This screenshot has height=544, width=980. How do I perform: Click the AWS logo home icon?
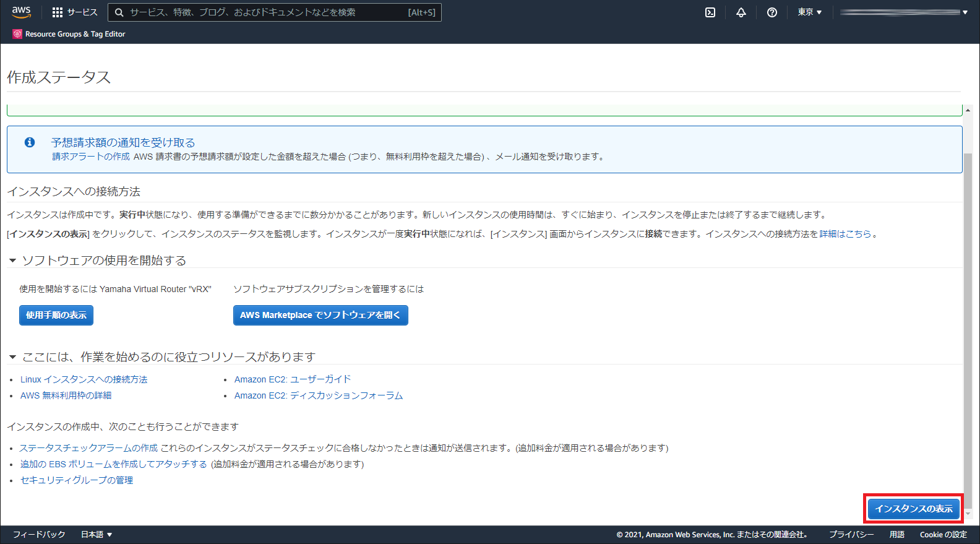pos(21,12)
